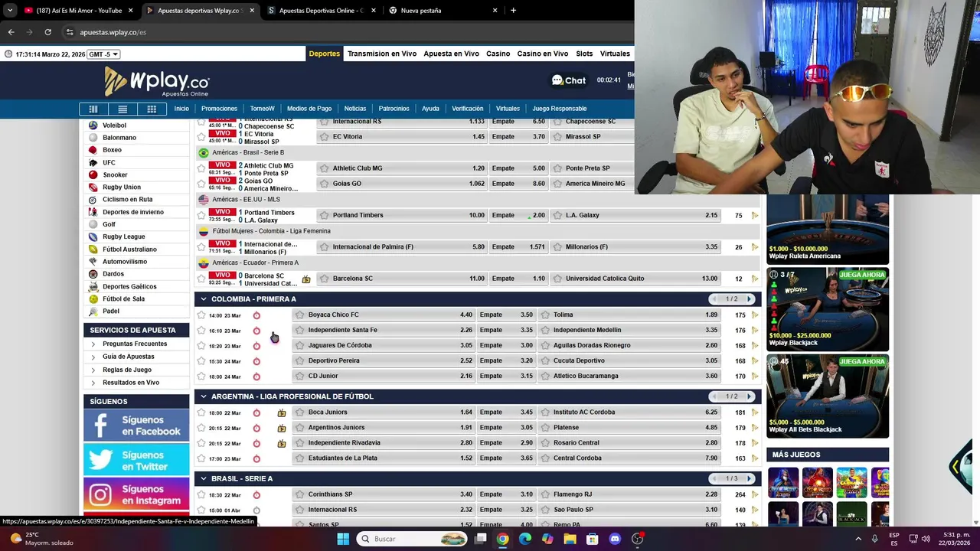Go back with browser back arrow
This screenshot has width=980, height=551.
tap(11, 32)
